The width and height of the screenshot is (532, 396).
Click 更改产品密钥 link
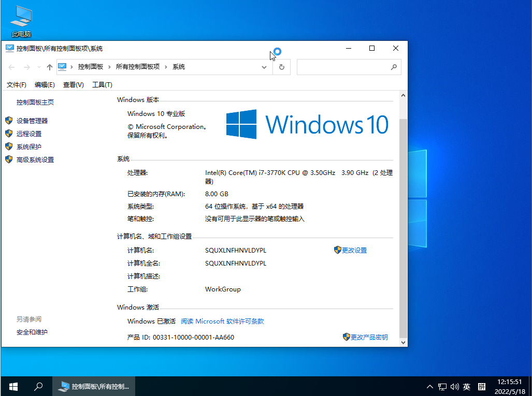pos(369,337)
